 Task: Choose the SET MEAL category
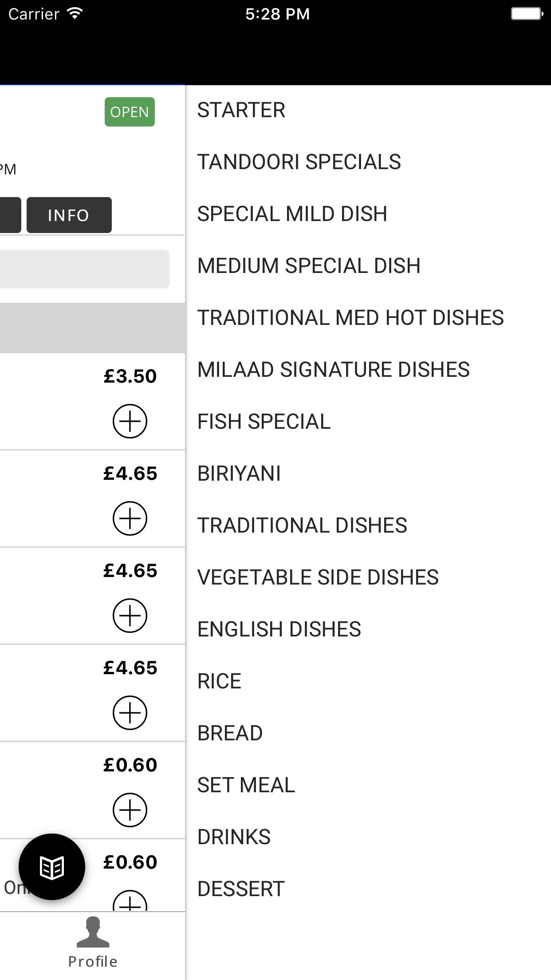click(246, 785)
